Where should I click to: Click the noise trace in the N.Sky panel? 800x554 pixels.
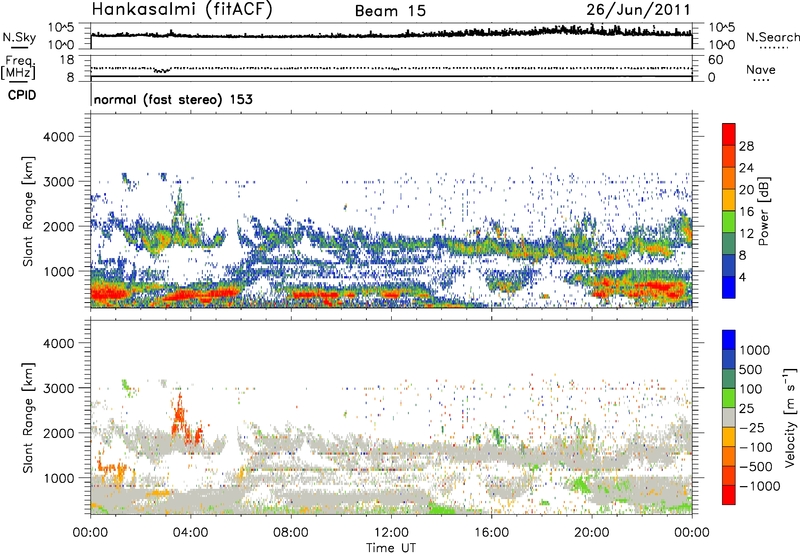pyautogui.click(x=391, y=34)
